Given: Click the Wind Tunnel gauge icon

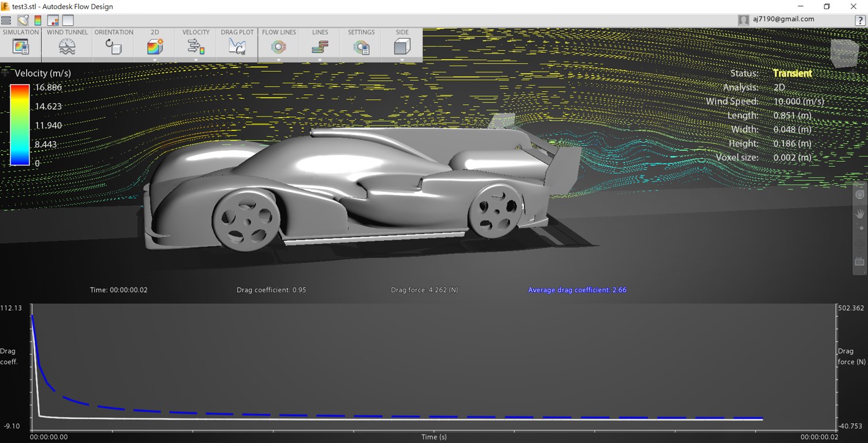Looking at the screenshot, I should [67, 47].
